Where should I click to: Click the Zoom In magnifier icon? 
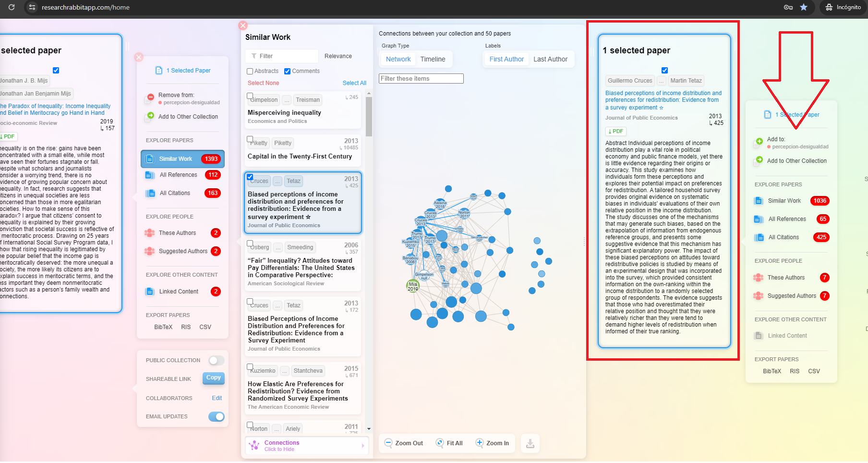pos(479,443)
